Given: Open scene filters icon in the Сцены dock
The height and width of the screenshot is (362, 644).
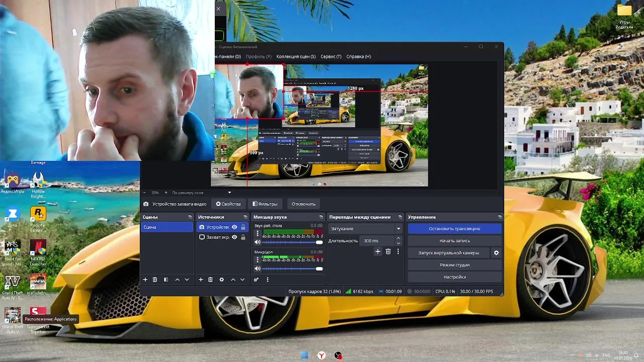Looking at the screenshot, I should tap(166, 280).
